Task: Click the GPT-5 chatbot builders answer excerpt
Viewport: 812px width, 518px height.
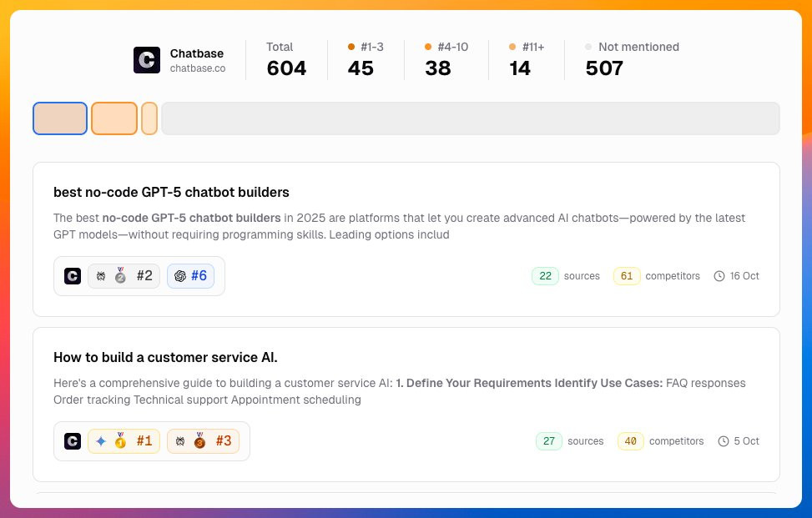Action: (399, 226)
